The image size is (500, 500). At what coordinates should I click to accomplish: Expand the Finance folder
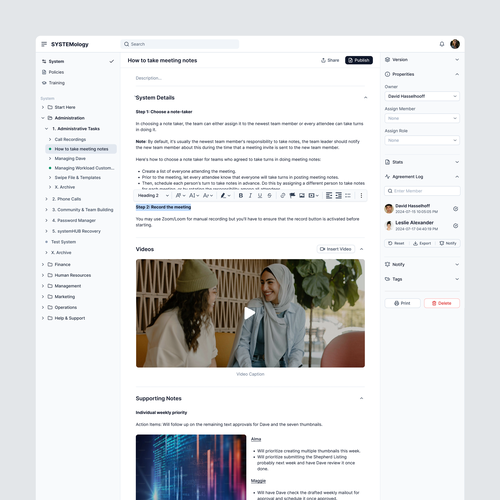point(43,264)
